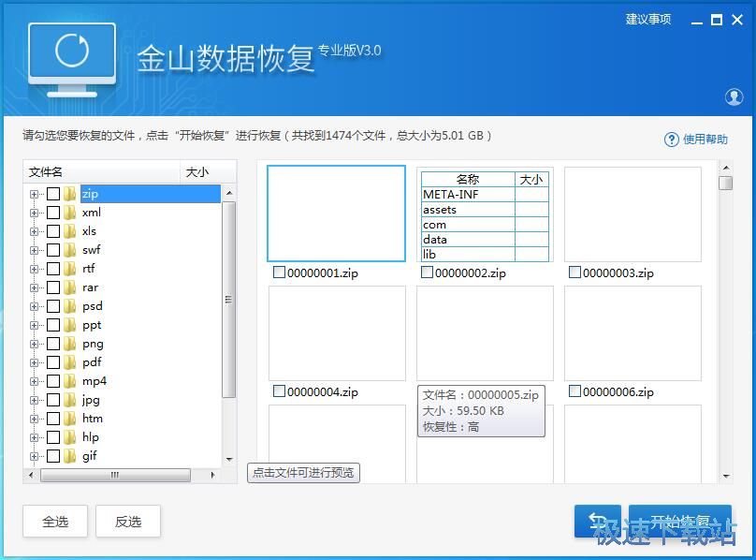
Task: Tick the xml folder checkbox
Action: pyautogui.click(x=53, y=213)
